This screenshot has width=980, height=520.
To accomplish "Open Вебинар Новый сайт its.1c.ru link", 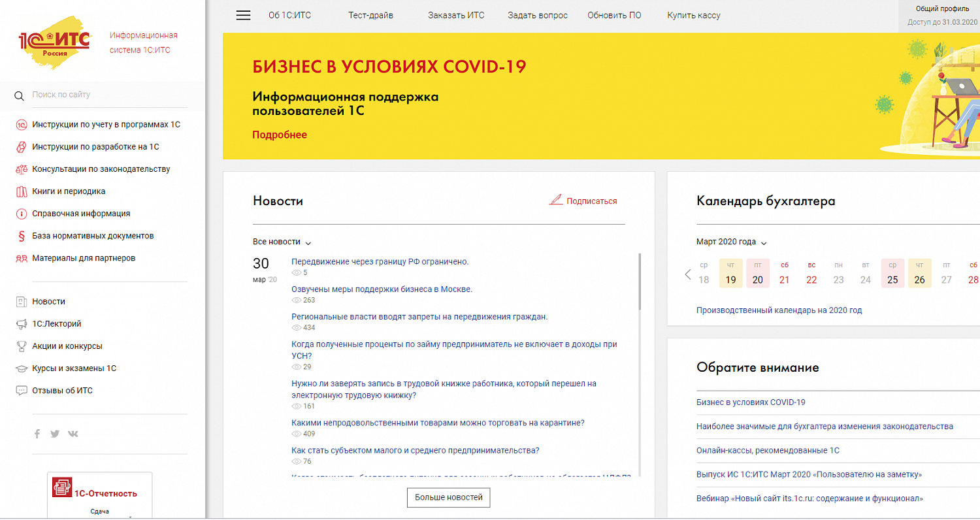I will click(809, 498).
